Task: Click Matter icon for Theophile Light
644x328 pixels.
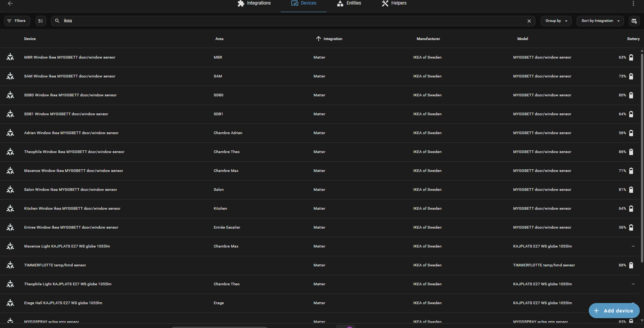Action: point(10,284)
